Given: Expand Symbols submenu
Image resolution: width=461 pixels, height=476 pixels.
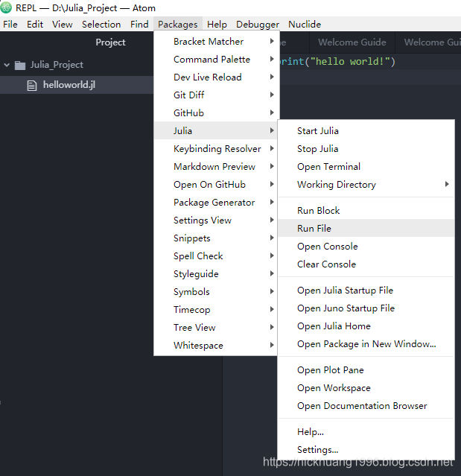Looking at the screenshot, I should (215, 292).
